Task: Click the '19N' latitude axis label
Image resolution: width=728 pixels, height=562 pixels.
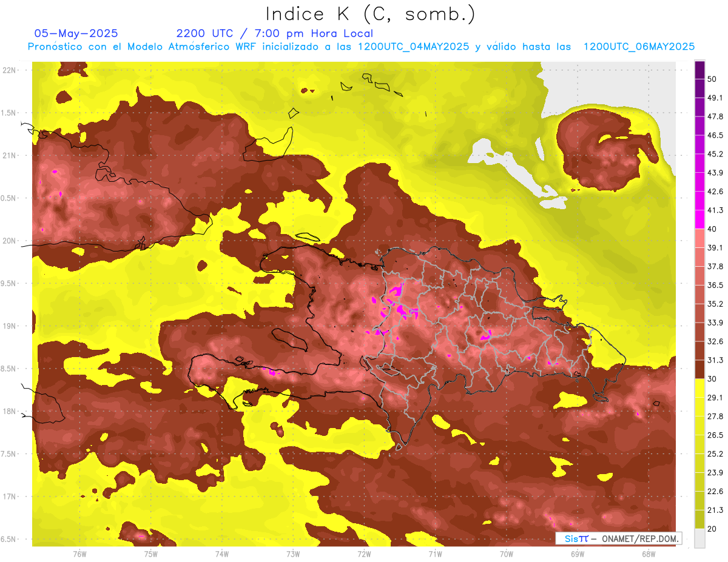Action: pyautogui.click(x=9, y=326)
